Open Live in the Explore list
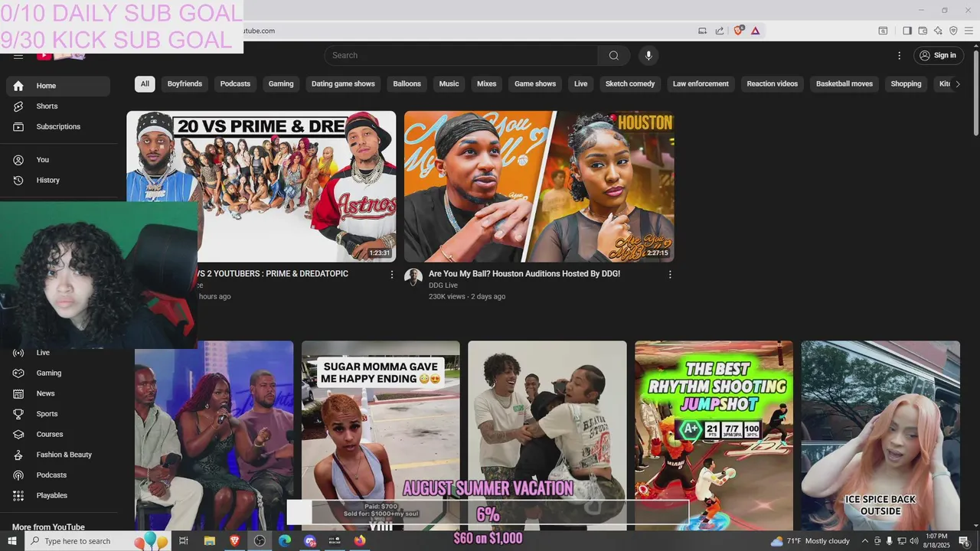Viewport: 980px width, 551px height. [x=58, y=353]
